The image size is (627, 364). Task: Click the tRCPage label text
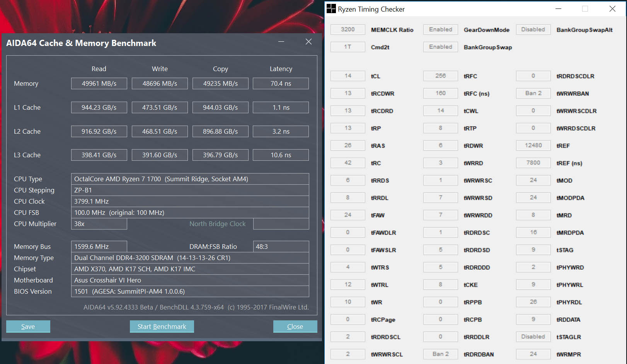(x=383, y=320)
